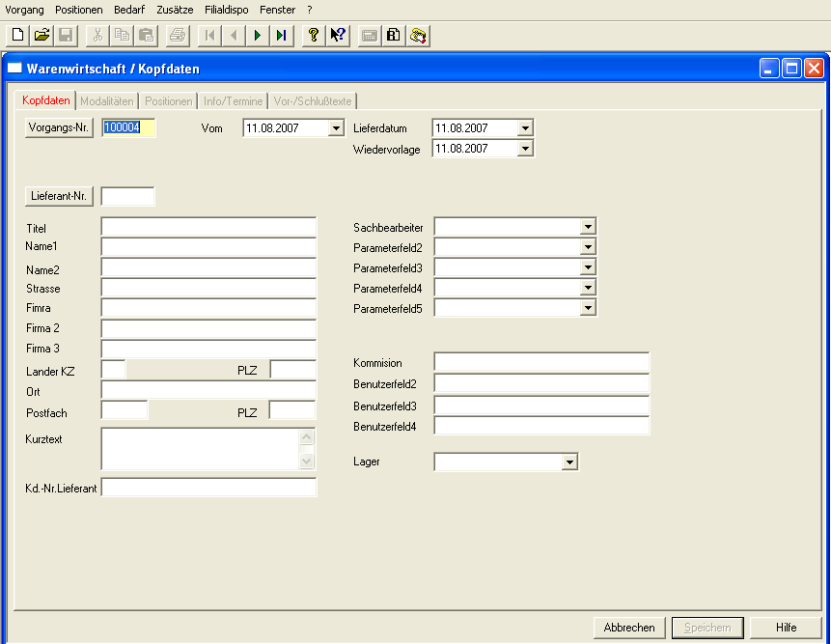Open the Wiedervorlage date dropdown
The width and height of the screenshot is (831, 644).
click(x=525, y=149)
